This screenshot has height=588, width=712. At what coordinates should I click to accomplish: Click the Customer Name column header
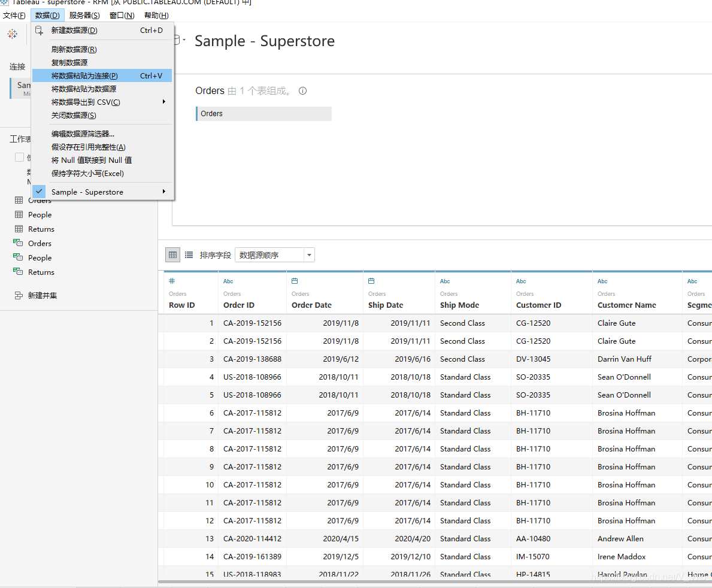pyautogui.click(x=626, y=305)
